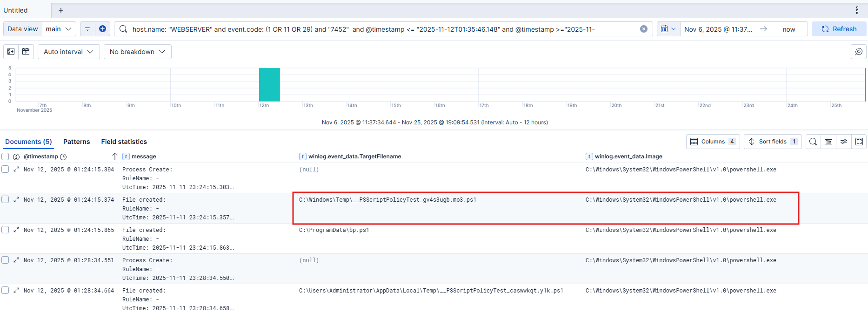
Task: Switch to the Patterns tab
Action: pyautogui.click(x=76, y=142)
